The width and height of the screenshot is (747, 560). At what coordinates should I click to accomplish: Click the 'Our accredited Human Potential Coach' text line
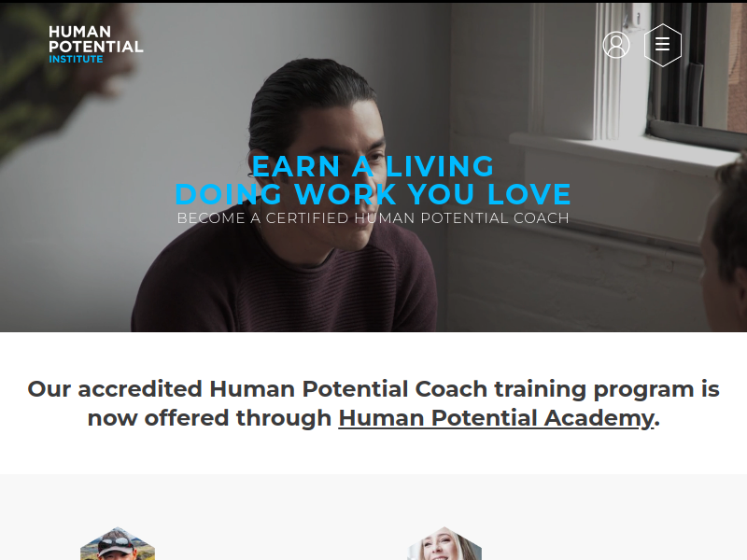pos(373,389)
